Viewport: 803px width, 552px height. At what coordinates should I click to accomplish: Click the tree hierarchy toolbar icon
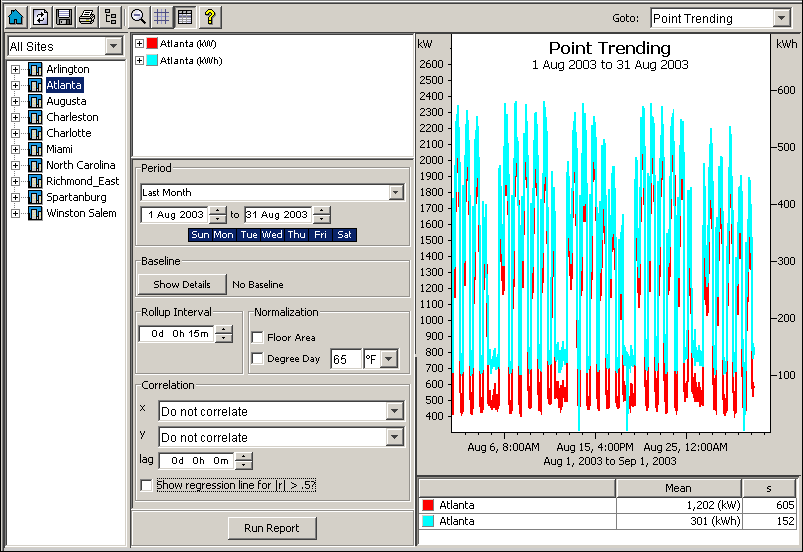111,16
